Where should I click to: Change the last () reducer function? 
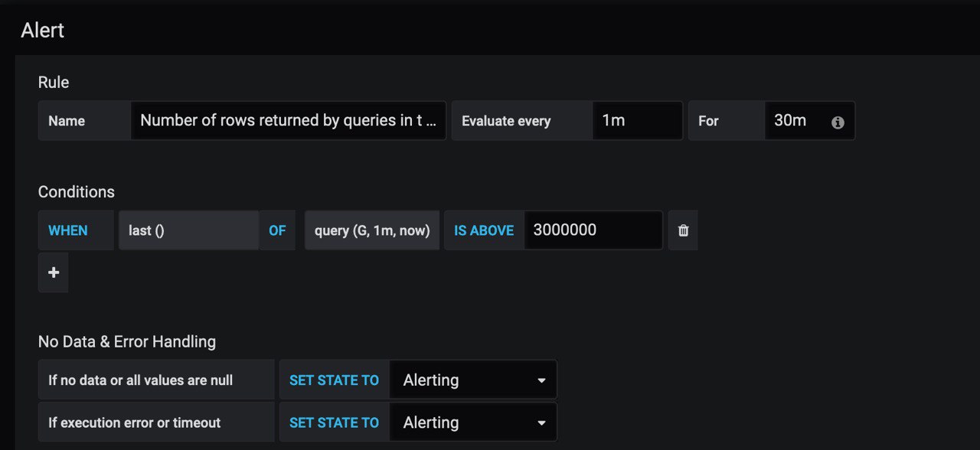point(188,230)
